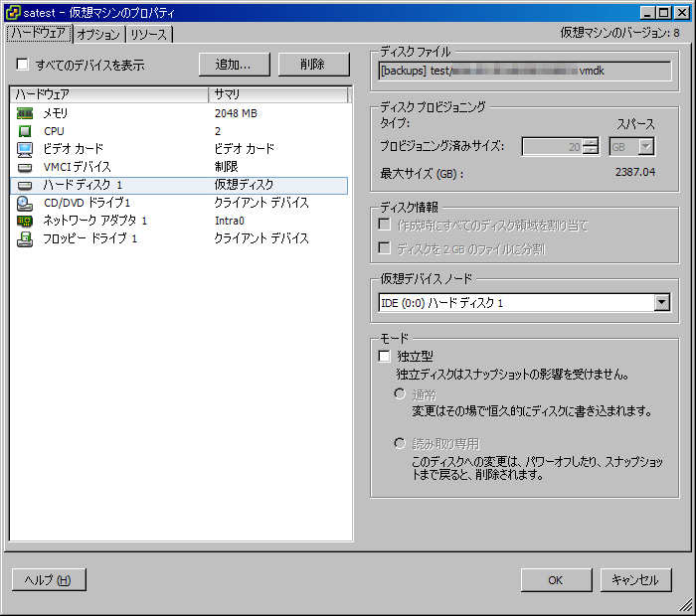
Task: Open the resources (リソース) tab
Action: [x=149, y=35]
